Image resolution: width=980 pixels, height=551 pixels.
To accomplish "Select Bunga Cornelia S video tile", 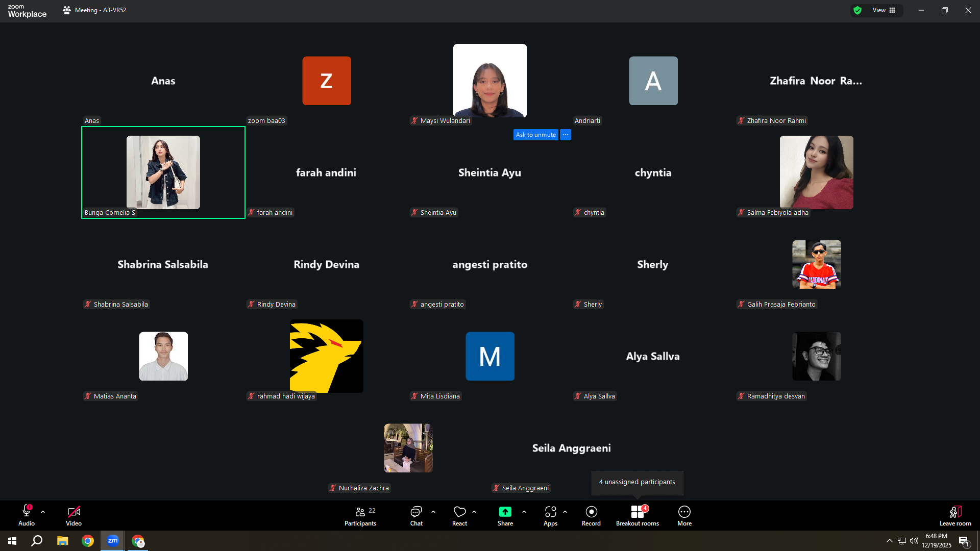I will click(x=163, y=172).
